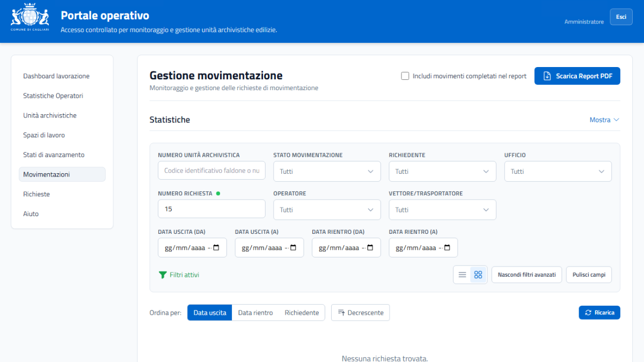Click the list view icon

[x=462, y=275]
